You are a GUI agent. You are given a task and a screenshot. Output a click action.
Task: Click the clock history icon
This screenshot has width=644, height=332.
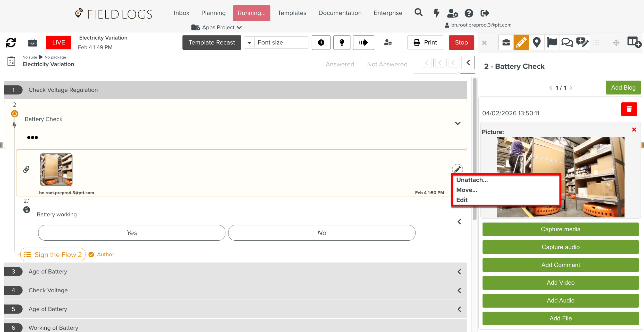[321, 42]
